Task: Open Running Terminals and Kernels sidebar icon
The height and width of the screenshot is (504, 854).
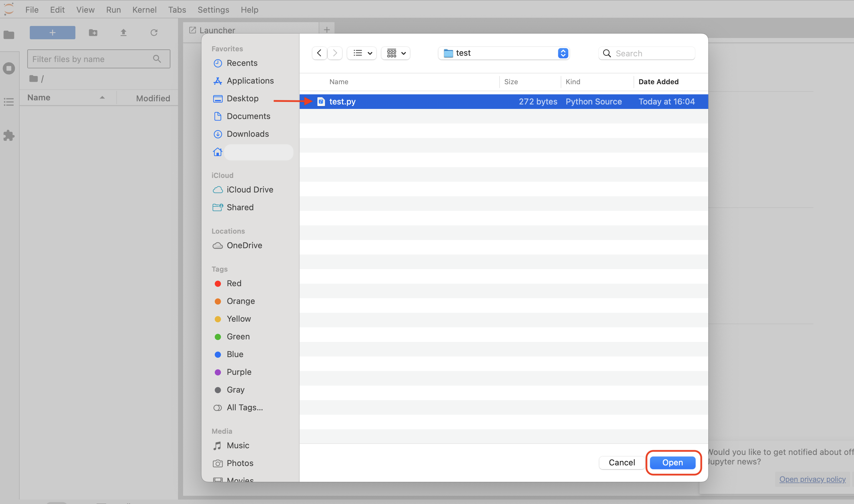Action: (9, 68)
